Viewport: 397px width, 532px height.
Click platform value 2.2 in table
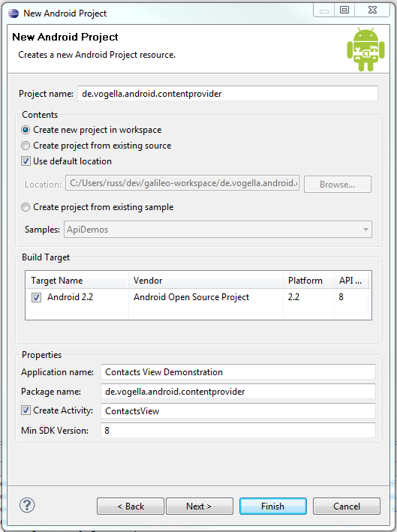pyautogui.click(x=293, y=297)
